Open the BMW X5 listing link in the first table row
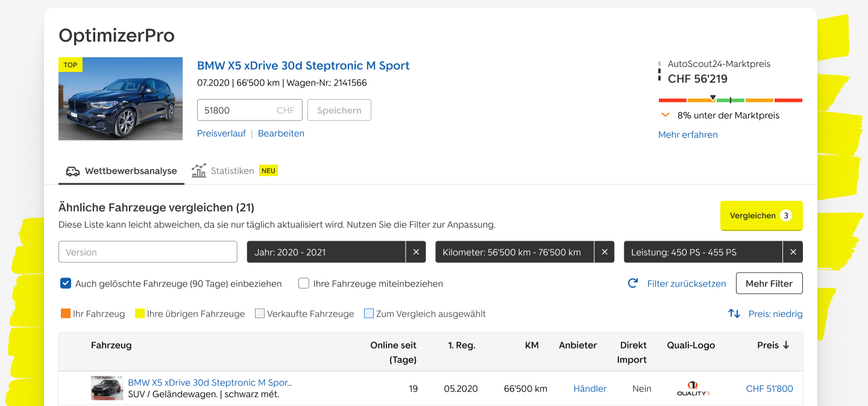This screenshot has height=406, width=868. tap(210, 382)
